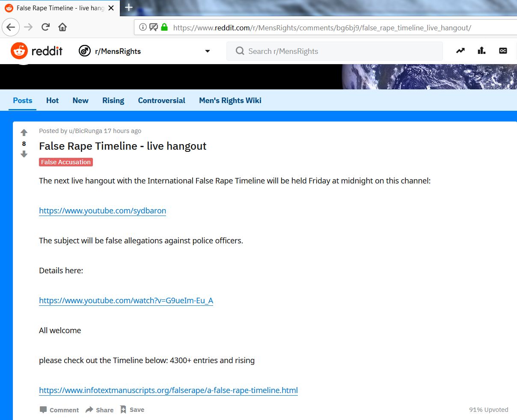Switch to the Hot tab

[52, 101]
